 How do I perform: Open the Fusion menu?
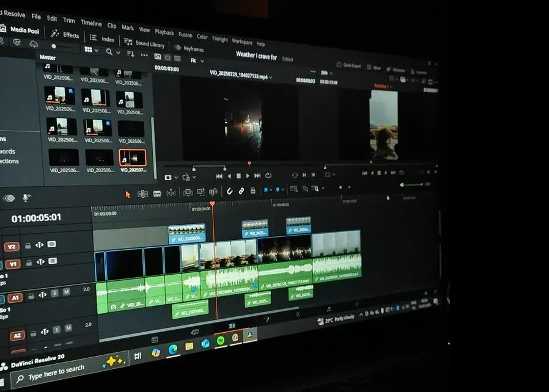coord(185,35)
